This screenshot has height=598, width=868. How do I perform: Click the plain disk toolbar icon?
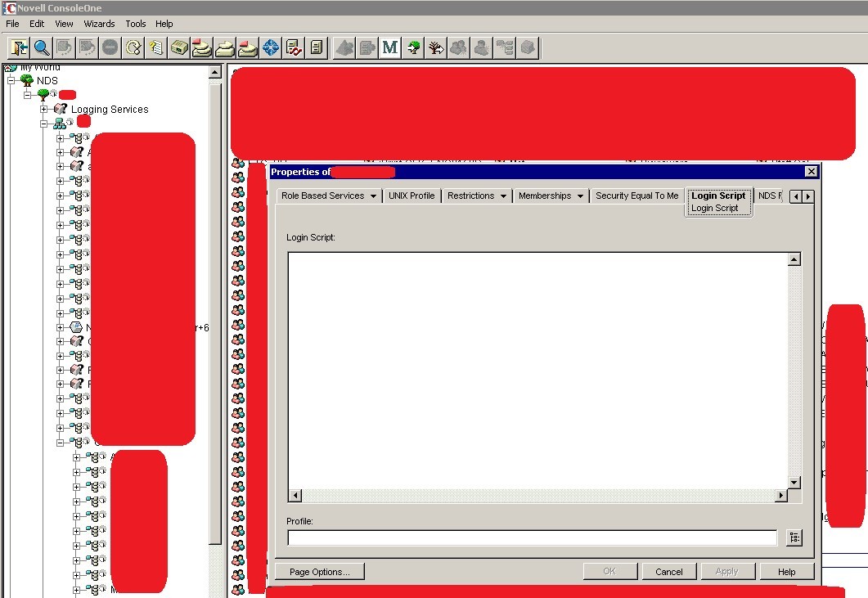click(x=225, y=47)
